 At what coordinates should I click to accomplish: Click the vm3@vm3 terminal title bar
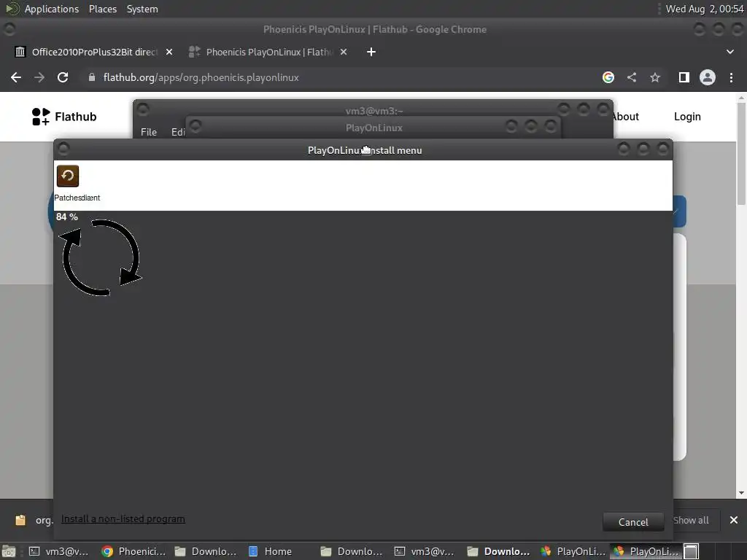(x=374, y=111)
